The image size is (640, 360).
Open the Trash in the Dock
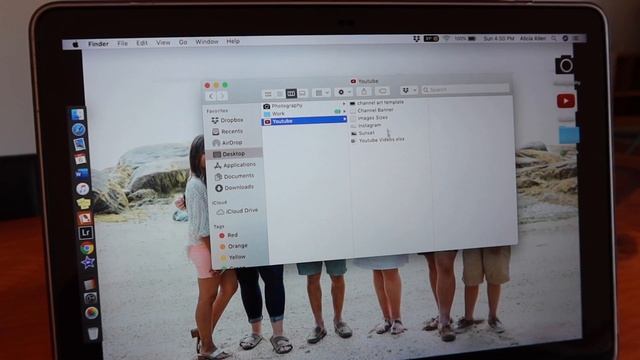[93, 333]
